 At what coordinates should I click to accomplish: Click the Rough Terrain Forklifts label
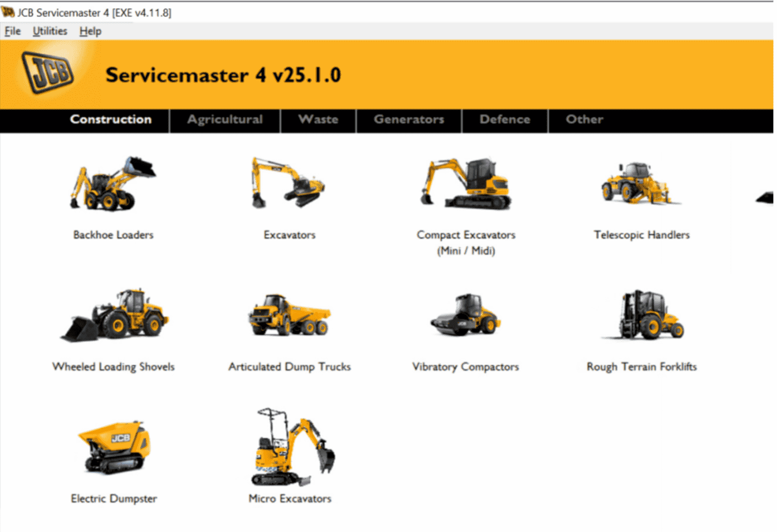coord(641,367)
